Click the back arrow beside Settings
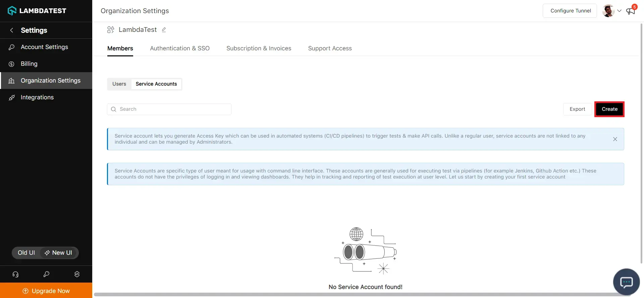The height and width of the screenshot is (298, 644). click(12, 30)
